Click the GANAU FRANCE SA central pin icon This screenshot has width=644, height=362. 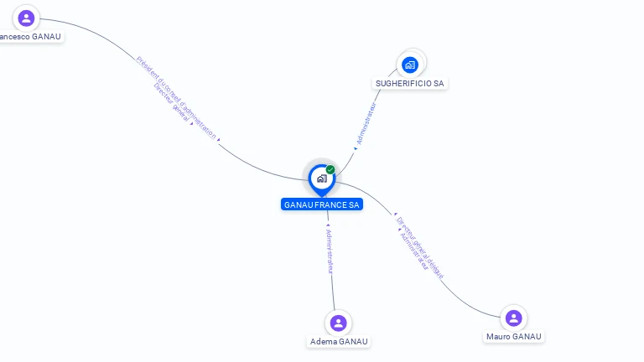(322, 179)
